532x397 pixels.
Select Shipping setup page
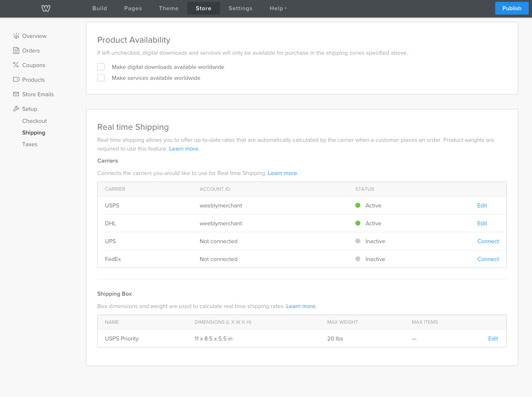point(34,132)
